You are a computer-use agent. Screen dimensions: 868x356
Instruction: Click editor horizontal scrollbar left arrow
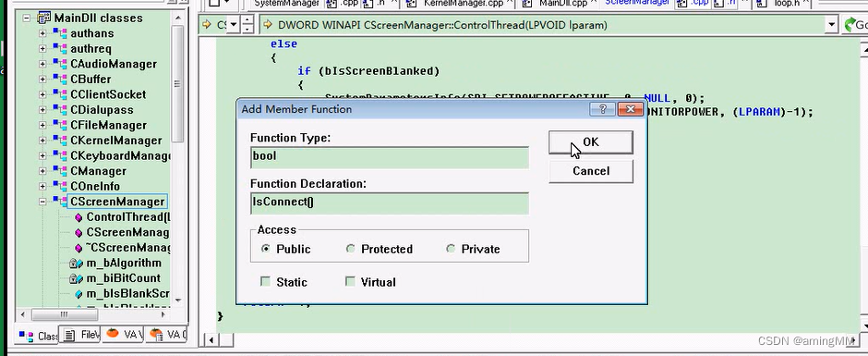[x=212, y=340]
